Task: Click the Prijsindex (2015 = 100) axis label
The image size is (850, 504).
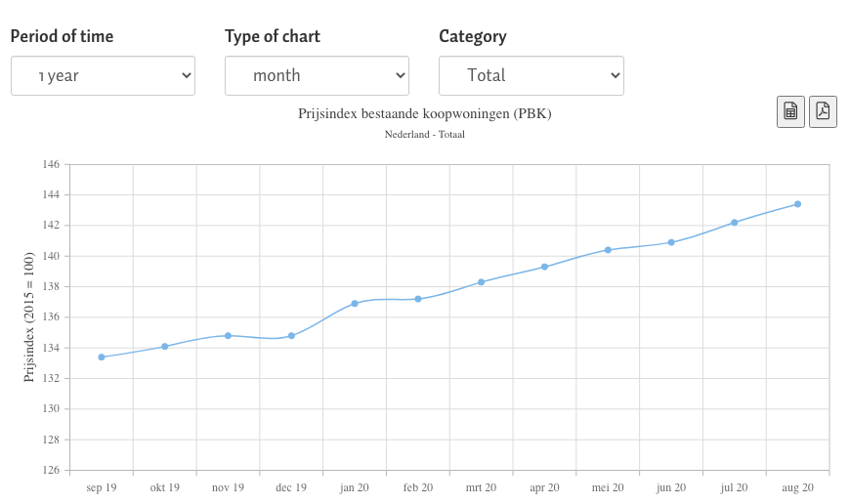Action: [x=28, y=317]
